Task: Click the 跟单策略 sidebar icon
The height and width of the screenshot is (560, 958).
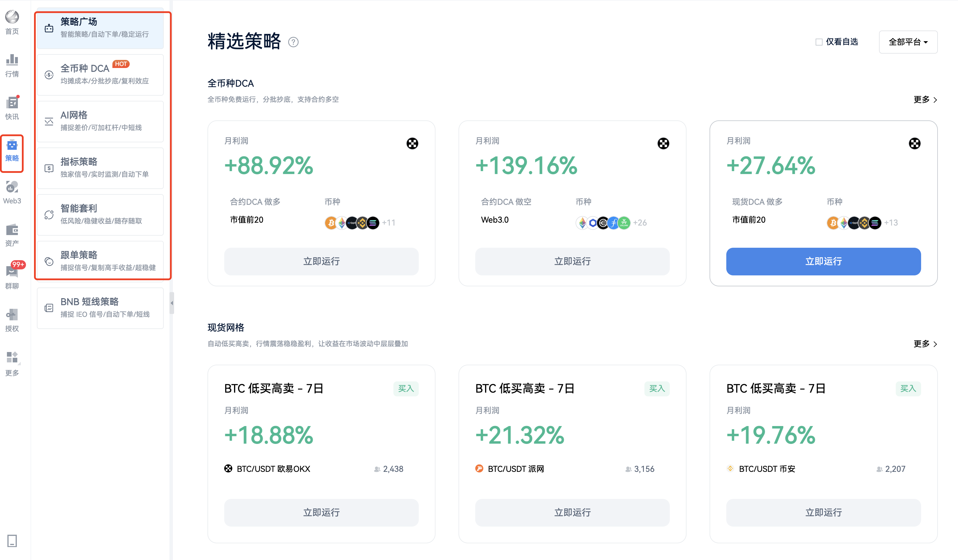Action: (x=50, y=260)
